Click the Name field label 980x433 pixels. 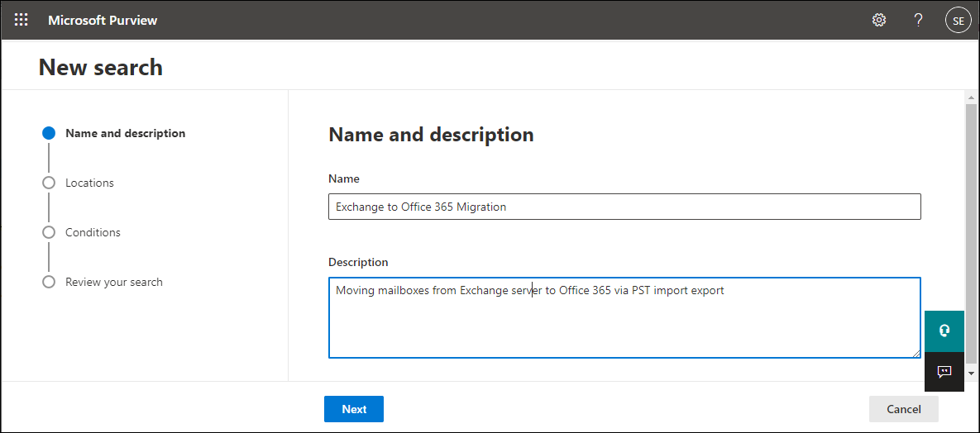point(344,178)
